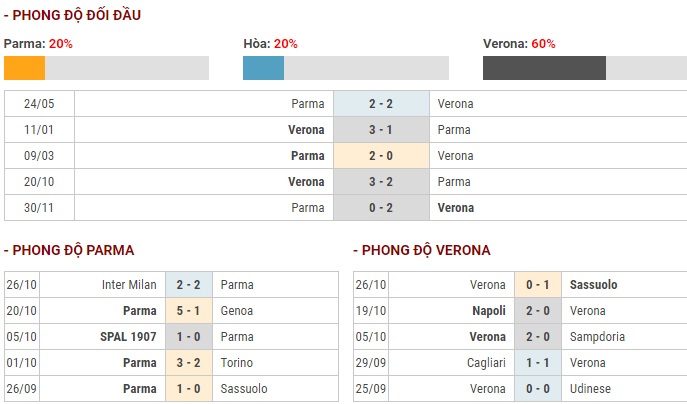687x404 pixels.
Task: Select the 2 - 2 score on 24/05
Action: 381,104
